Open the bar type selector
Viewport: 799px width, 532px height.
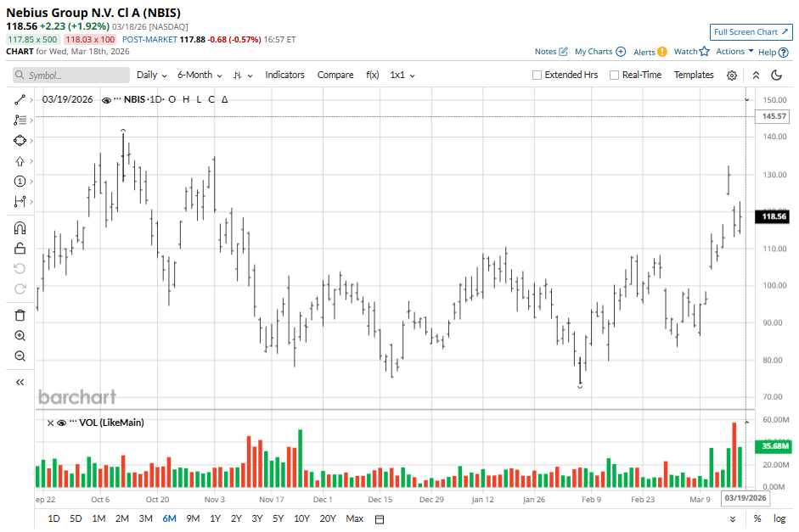click(x=243, y=76)
